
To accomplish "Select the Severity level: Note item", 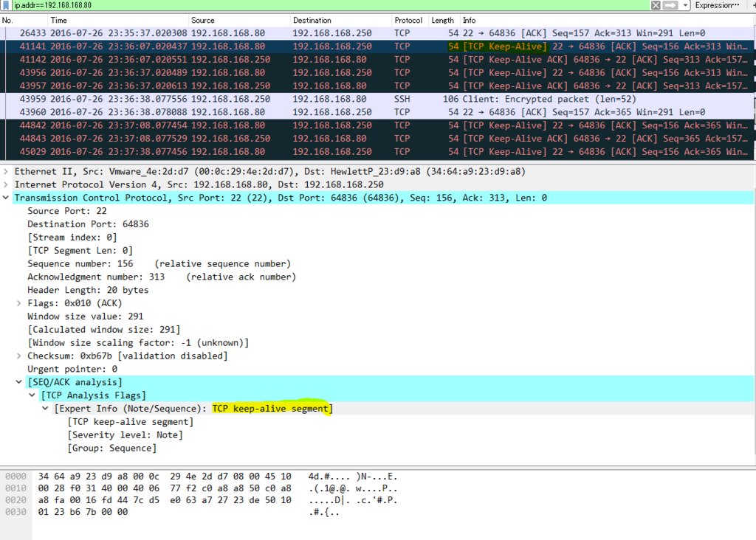I will tap(126, 435).
